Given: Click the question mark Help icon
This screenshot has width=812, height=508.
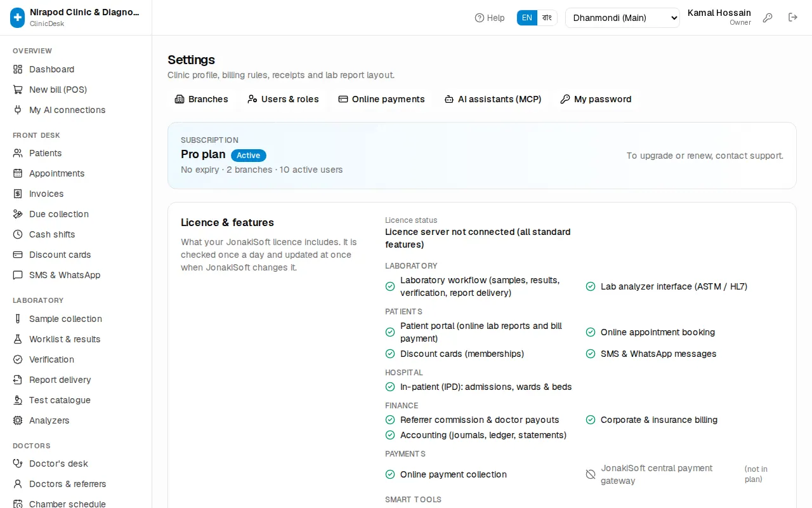Looking at the screenshot, I should tap(480, 18).
